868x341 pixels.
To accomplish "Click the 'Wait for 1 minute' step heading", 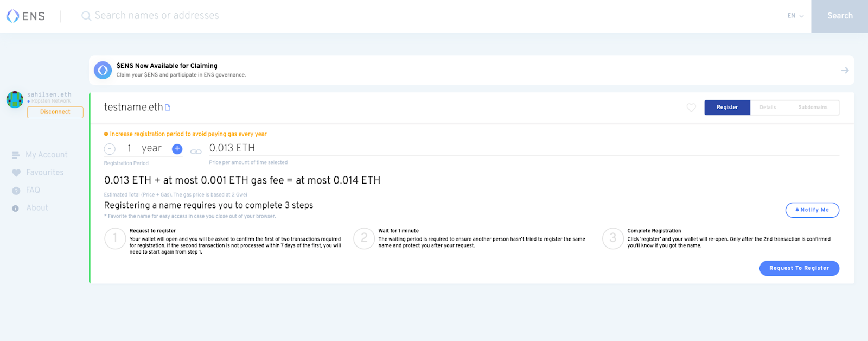I will click(399, 231).
